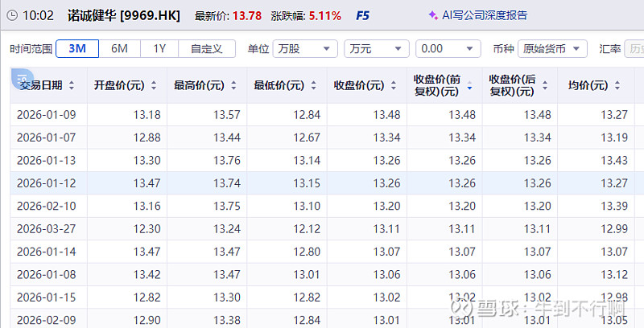
Task: Click closing price 13.34 for 2026-01-07
Action: tap(386, 137)
